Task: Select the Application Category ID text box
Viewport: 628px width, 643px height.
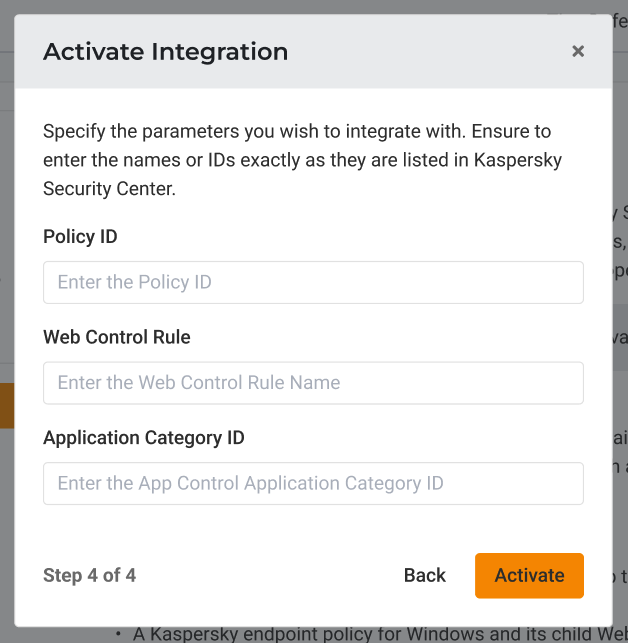Action: [x=313, y=483]
